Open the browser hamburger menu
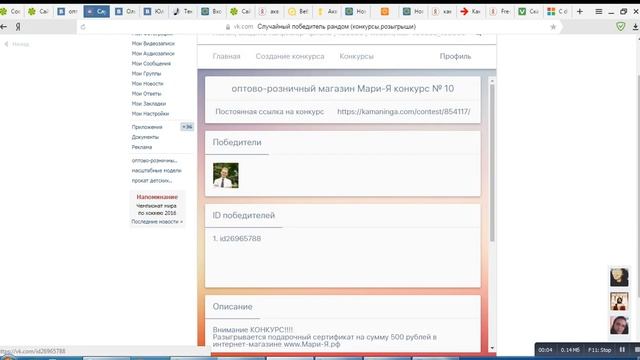 click(x=598, y=11)
